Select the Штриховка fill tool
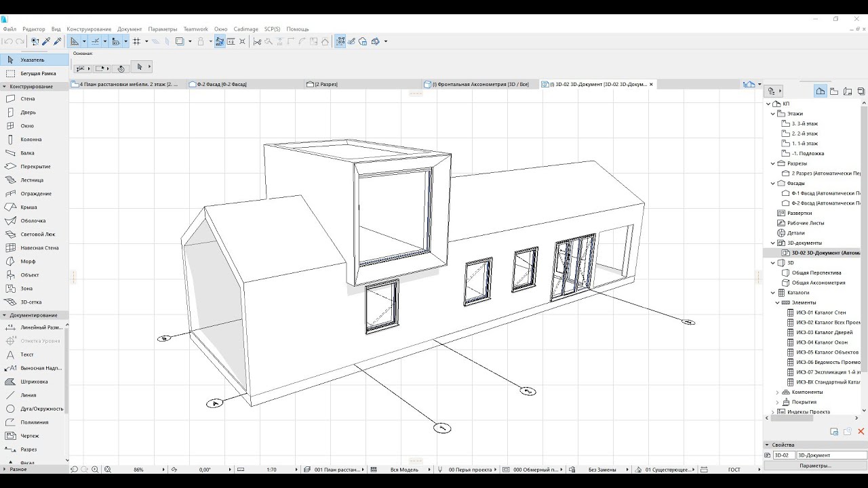The height and width of the screenshot is (488, 868). point(34,382)
